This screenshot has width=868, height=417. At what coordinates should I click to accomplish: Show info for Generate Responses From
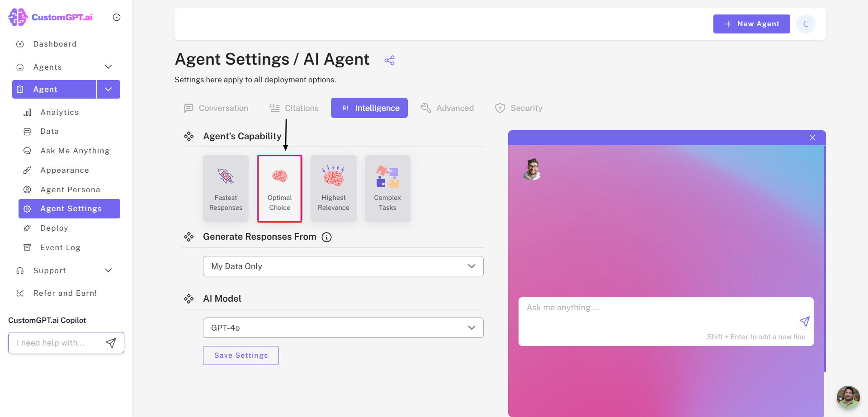pyautogui.click(x=326, y=237)
